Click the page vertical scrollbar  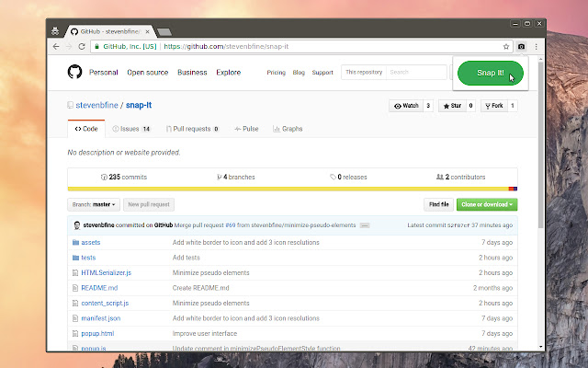[x=540, y=144]
